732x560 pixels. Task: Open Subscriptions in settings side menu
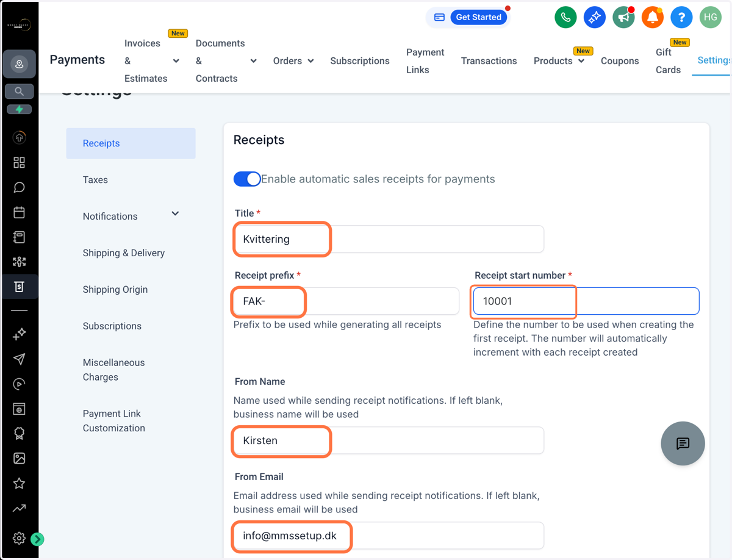(x=112, y=326)
